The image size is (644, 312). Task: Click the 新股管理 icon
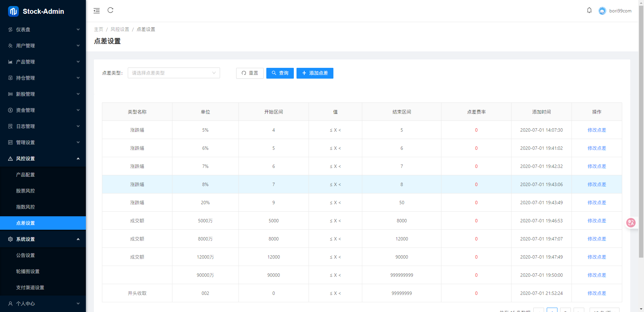[x=10, y=94]
